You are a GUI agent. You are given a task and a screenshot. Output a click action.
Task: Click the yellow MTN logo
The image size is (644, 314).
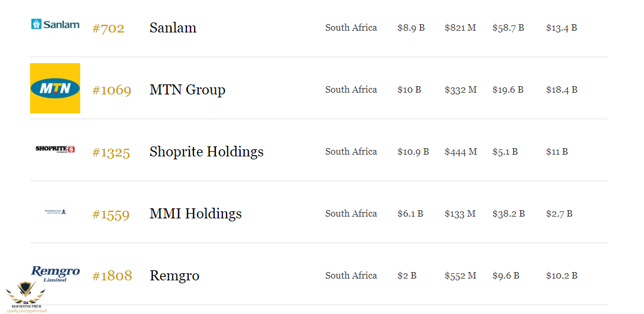(55, 88)
